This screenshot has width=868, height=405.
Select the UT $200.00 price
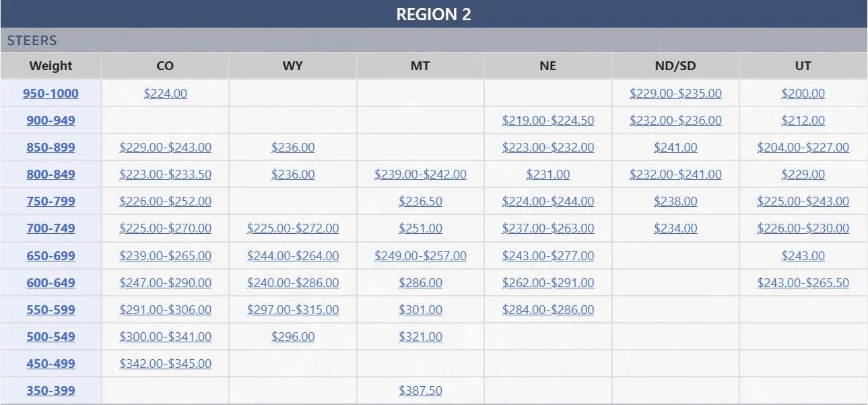(x=803, y=94)
